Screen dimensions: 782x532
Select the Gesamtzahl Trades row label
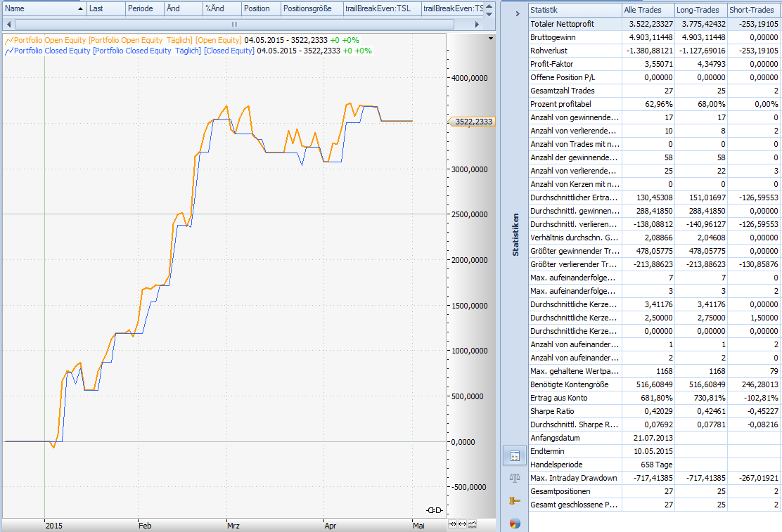click(x=562, y=91)
